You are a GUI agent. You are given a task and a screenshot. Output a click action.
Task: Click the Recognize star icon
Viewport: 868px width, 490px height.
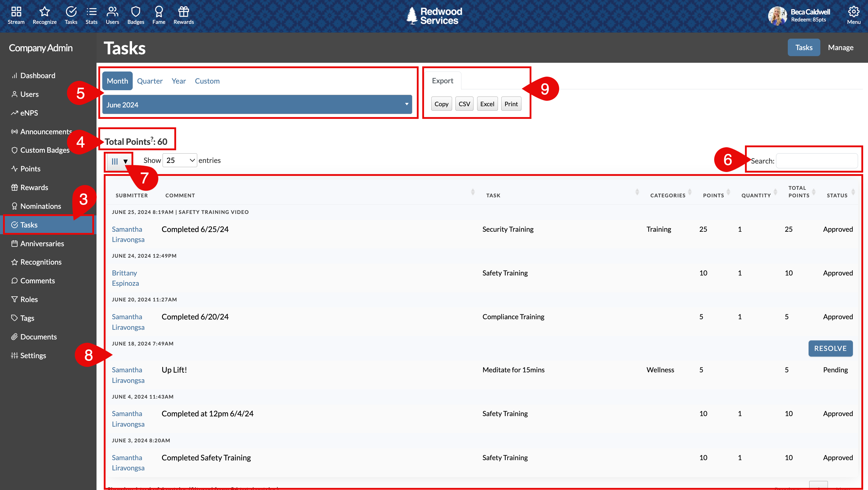[44, 15]
